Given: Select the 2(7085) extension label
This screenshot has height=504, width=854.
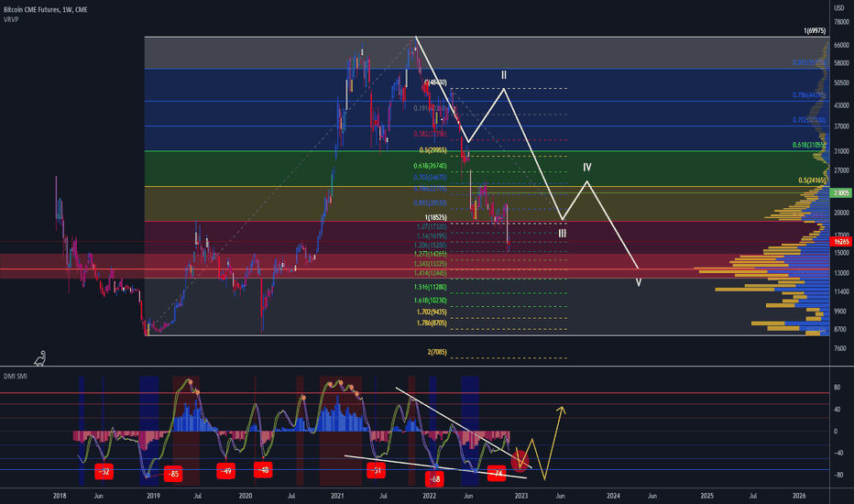Looking at the screenshot, I should (x=437, y=353).
